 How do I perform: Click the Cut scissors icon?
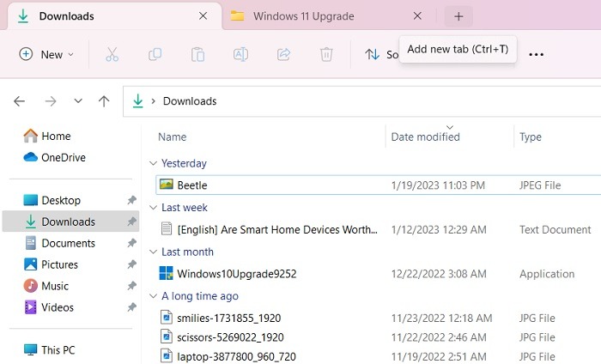[x=112, y=54]
